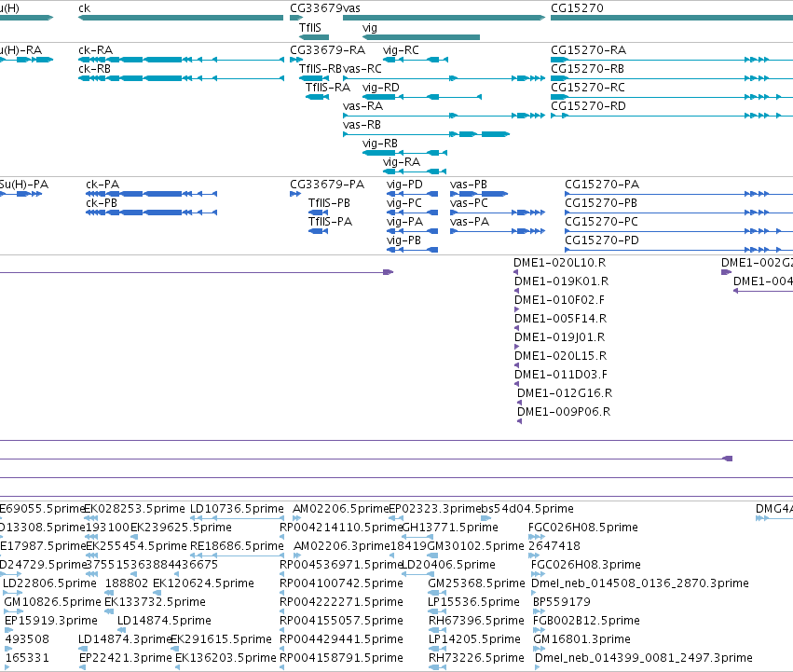
Task: Click the 'CG15270' gene label
Action: click(x=577, y=8)
